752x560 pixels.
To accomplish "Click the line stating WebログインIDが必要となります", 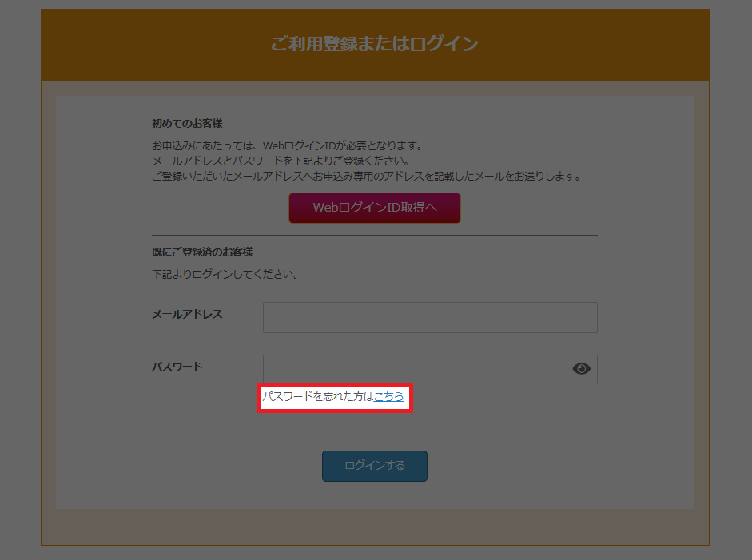I will pos(286,146).
